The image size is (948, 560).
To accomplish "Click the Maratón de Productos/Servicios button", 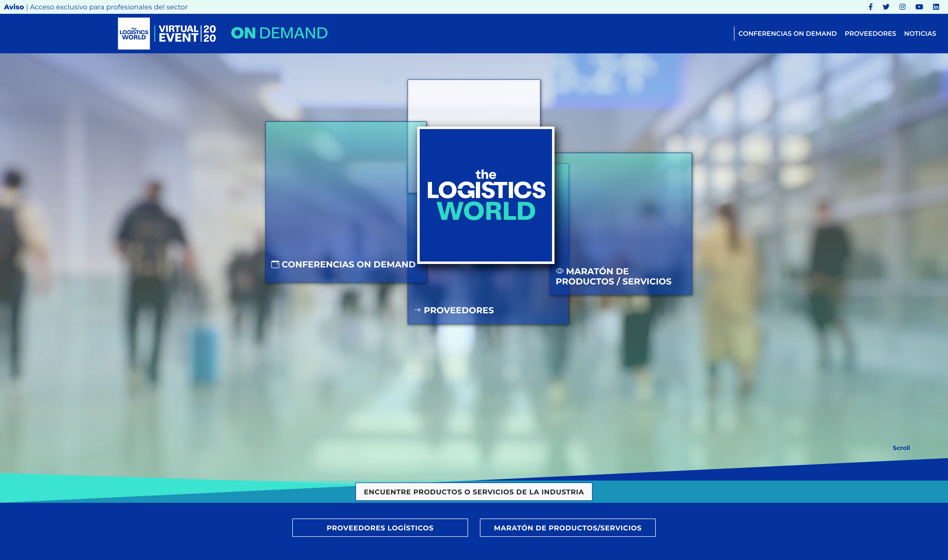I will (567, 527).
